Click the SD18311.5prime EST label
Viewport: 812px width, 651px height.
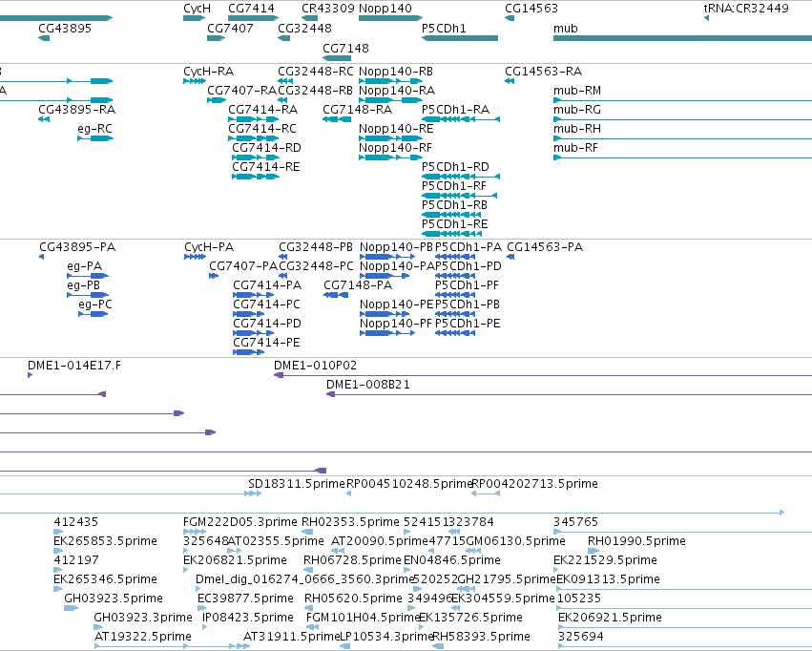296,484
